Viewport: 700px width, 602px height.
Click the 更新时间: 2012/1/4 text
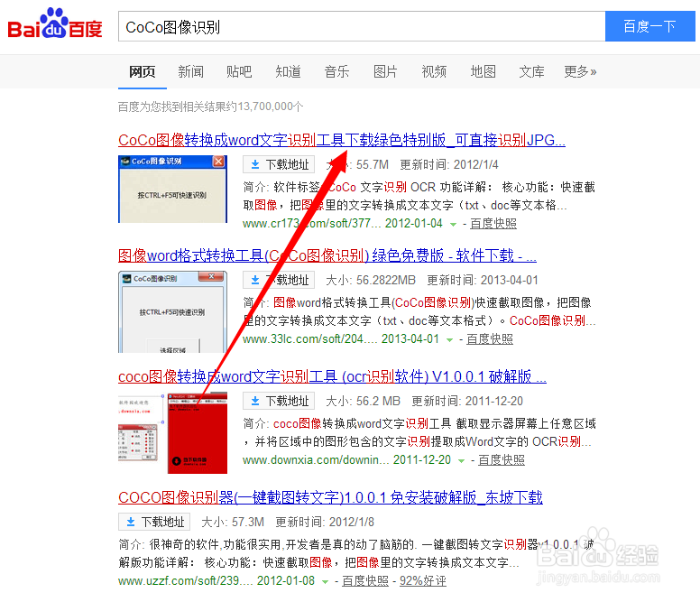pyautogui.click(x=449, y=165)
